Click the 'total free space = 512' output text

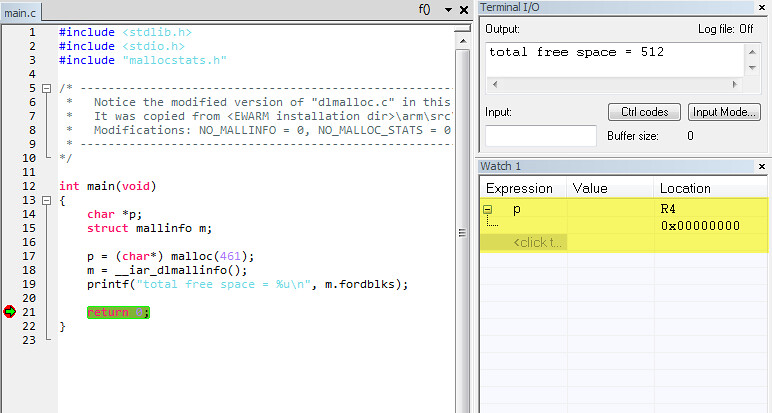click(x=576, y=52)
